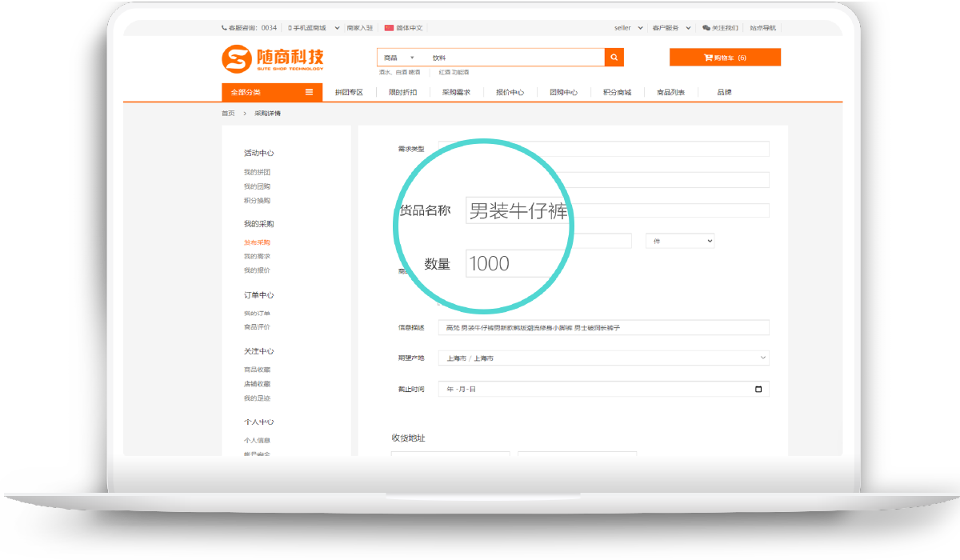
Task: Open the 商品列表 nav tab
Action: pyautogui.click(x=670, y=92)
